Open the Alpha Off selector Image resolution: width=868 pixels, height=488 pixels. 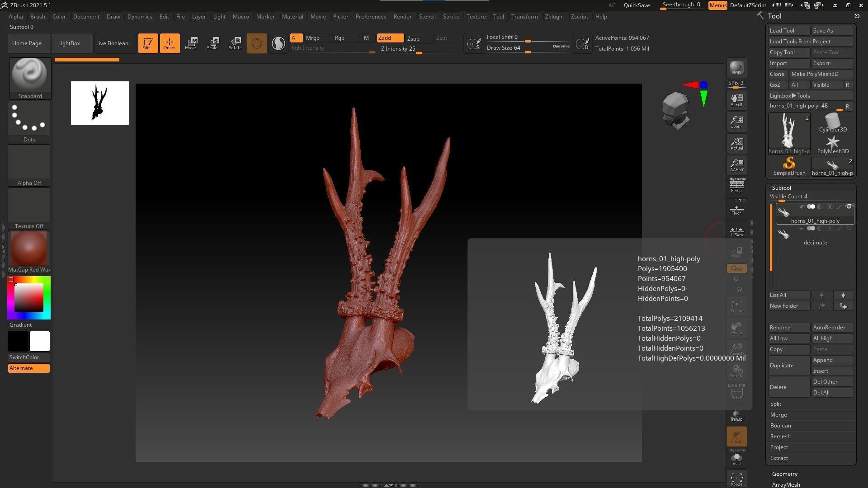click(x=29, y=165)
